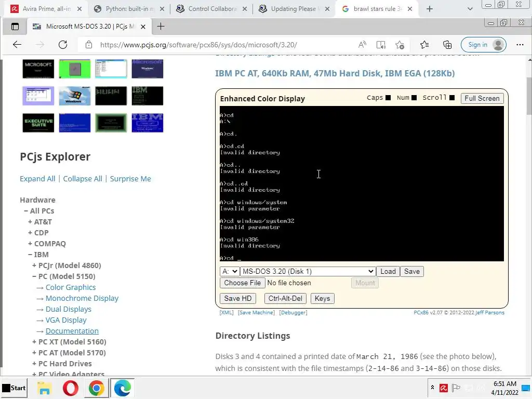View site information lock icon
This screenshot has width=532, height=399.
pyautogui.click(x=88, y=45)
